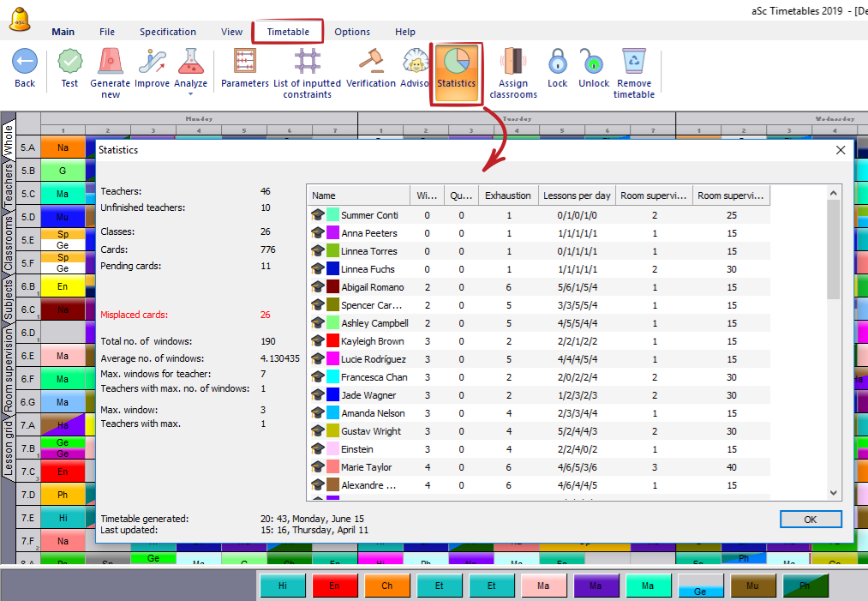
Task: Sort table by Exhaustion column header
Action: 507,195
